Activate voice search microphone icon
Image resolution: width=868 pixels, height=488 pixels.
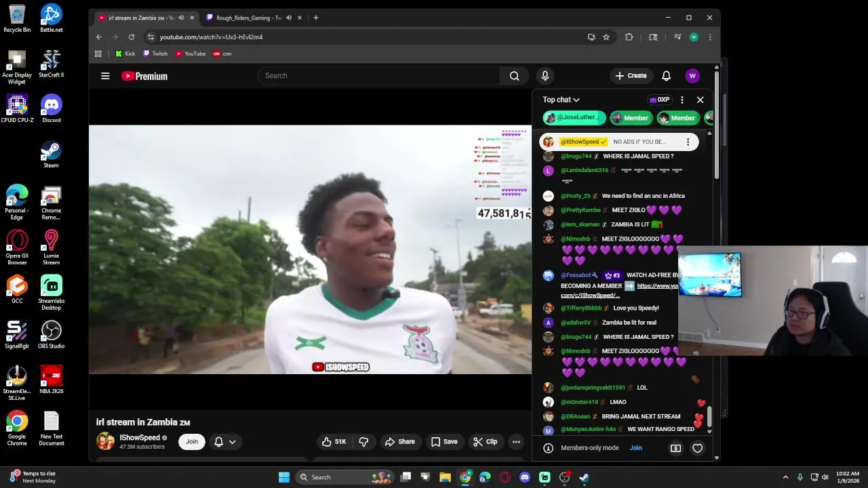point(545,76)
